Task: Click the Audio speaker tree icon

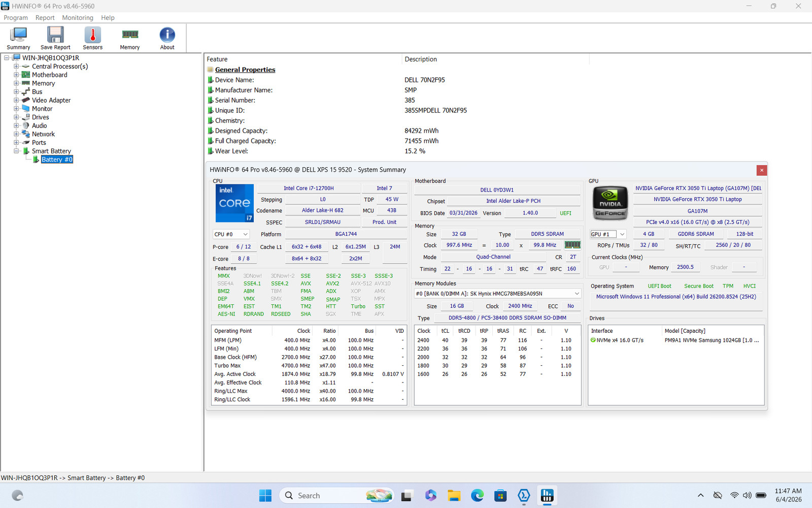Action: (x=26, y=125)
